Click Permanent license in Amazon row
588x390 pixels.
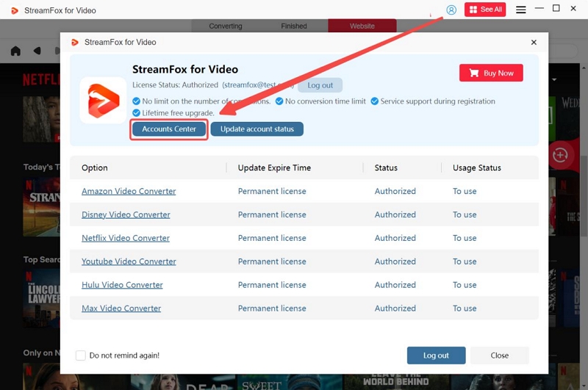(272, 192)
